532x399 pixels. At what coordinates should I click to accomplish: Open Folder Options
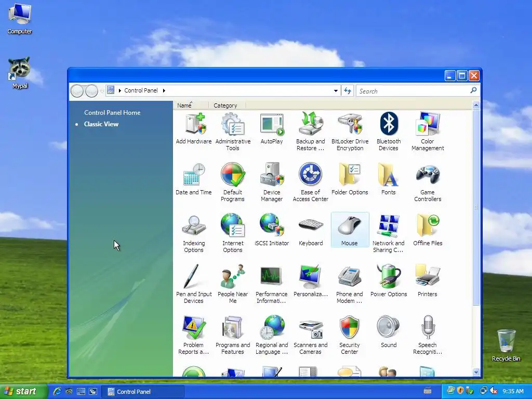[x=350, y=179]
